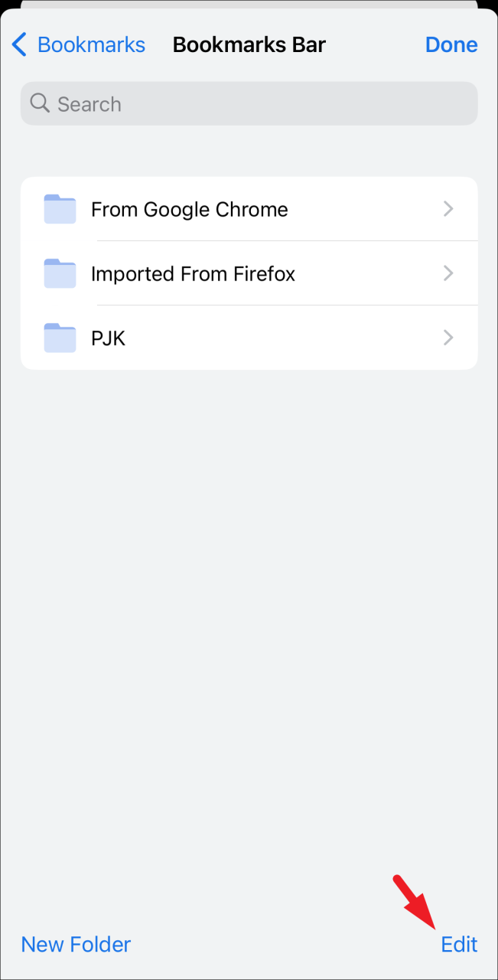
Task: Expand From Google Chrome via its chevron
Action: 449,209
